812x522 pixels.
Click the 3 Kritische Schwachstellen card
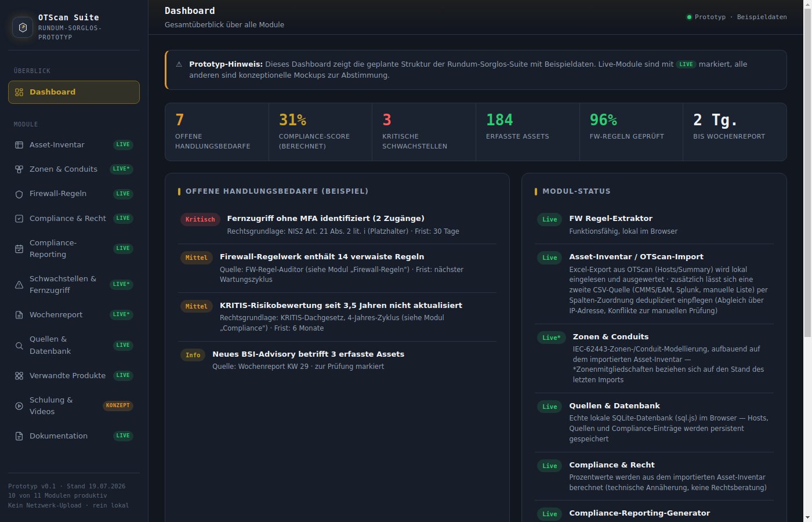click(424, 132)
